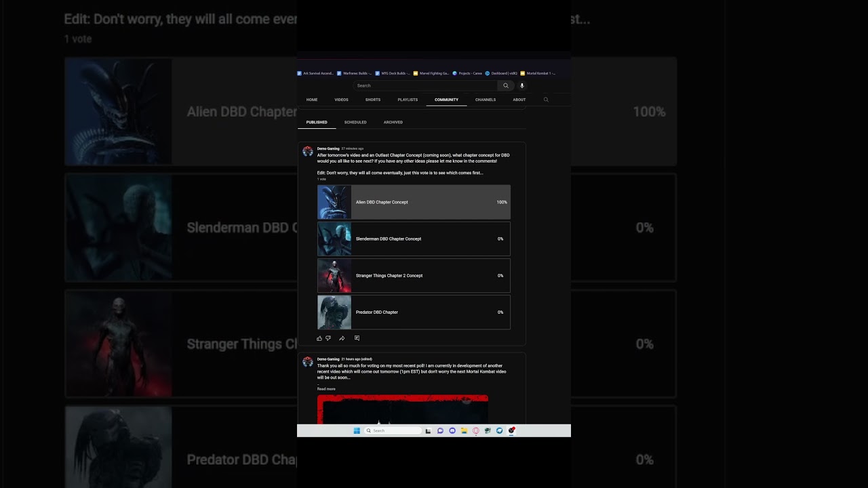The width and height of the screenshot is (868, 488).
Task: Click Demo Gaming avatar on the second post
Action: coord(308,362)
